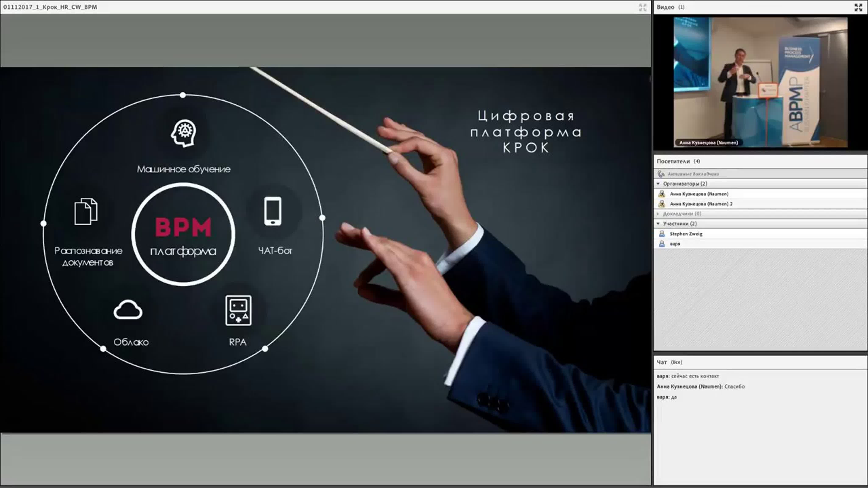Collapse the Участники (2) group

[658, 223]
